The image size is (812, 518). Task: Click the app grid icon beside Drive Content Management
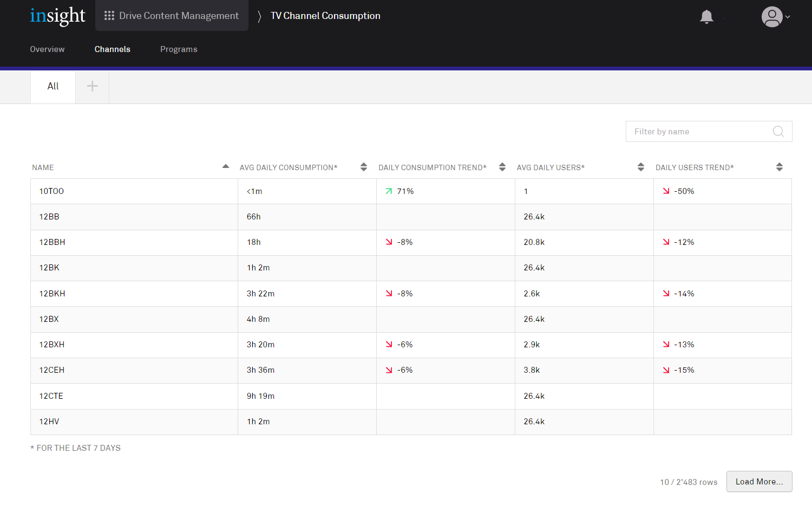[109, 16]
